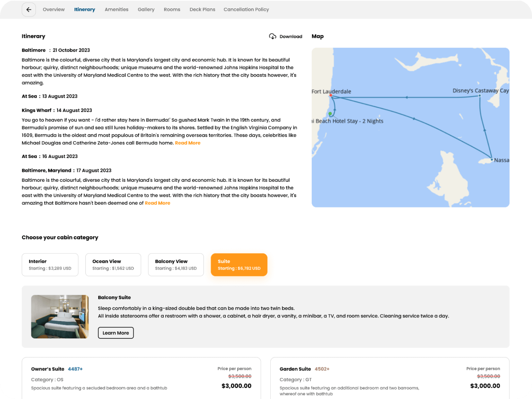Click the green Miami Beach map marker

coord(330,114)
